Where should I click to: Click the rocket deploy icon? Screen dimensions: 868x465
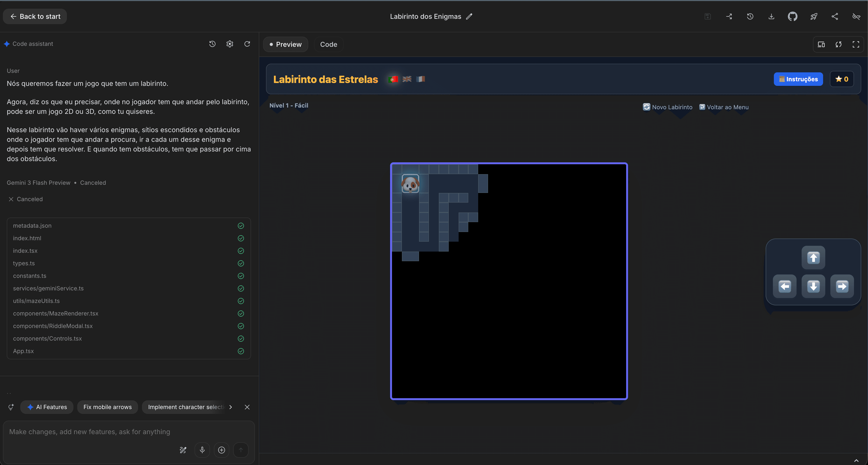point(814,16)
